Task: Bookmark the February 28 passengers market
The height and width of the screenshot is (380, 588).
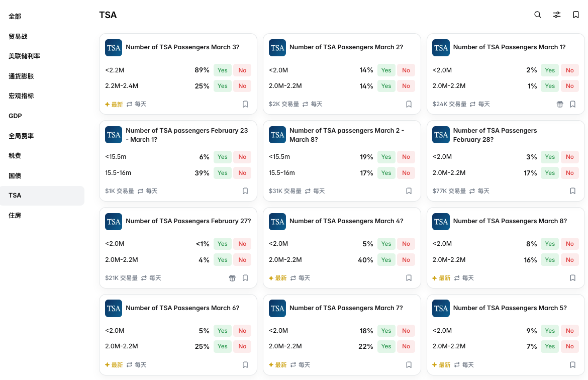Action: [572, 191]
